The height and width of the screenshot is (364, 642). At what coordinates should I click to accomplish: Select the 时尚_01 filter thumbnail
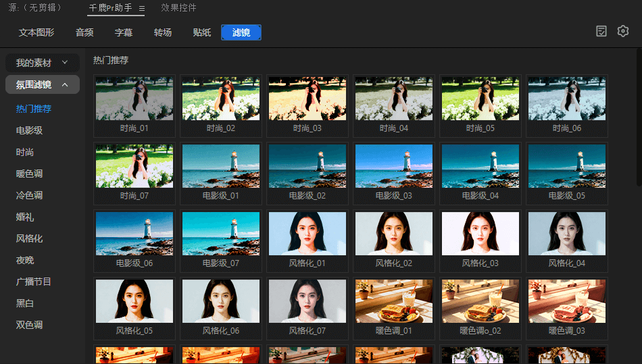(134, 99)
